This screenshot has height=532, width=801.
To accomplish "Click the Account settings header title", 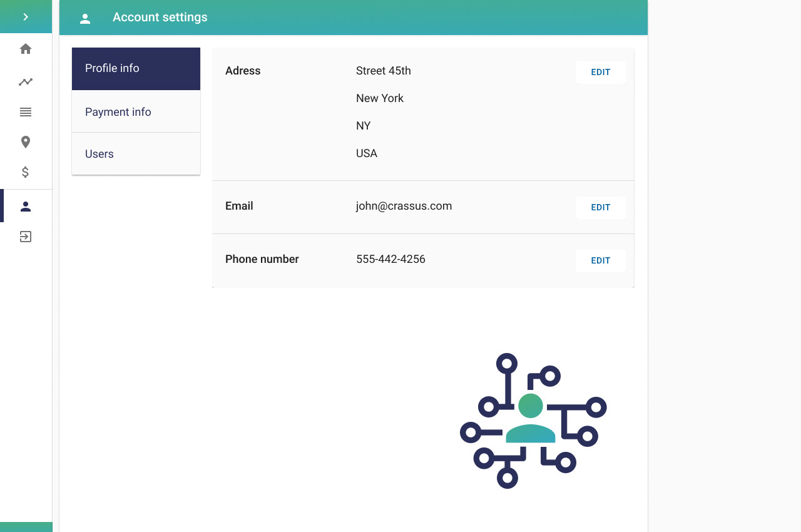I will [x=160, y=18].
